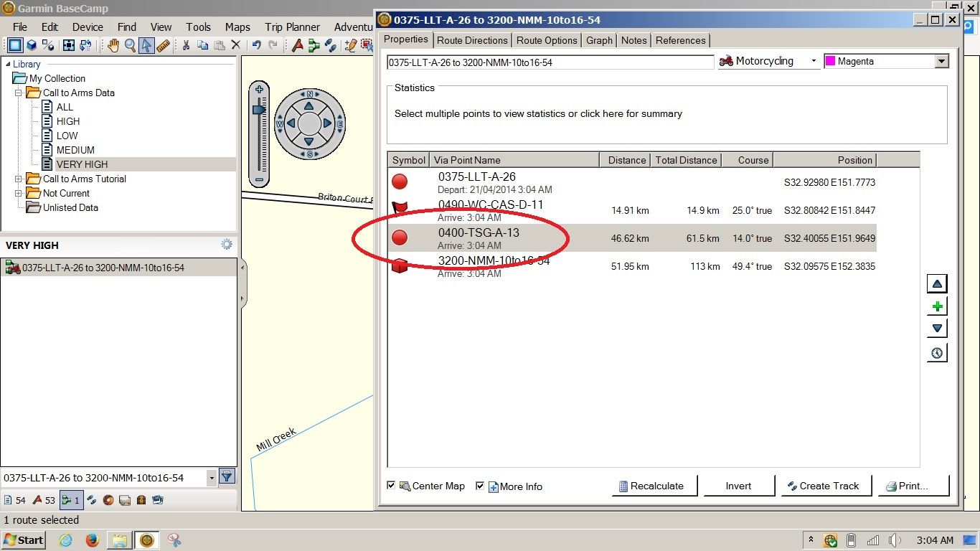
Task: Select the New Track footprints tool
Action: click(x=330, y=45)
